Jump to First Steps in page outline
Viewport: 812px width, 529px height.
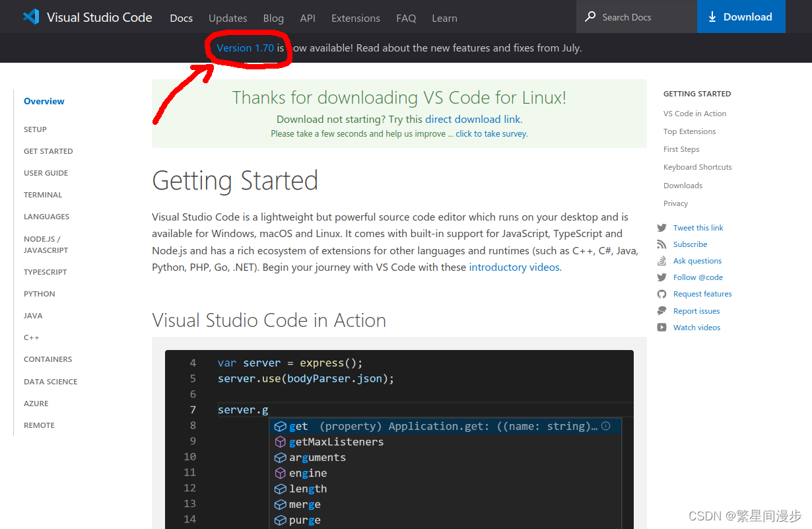point(681,149)
